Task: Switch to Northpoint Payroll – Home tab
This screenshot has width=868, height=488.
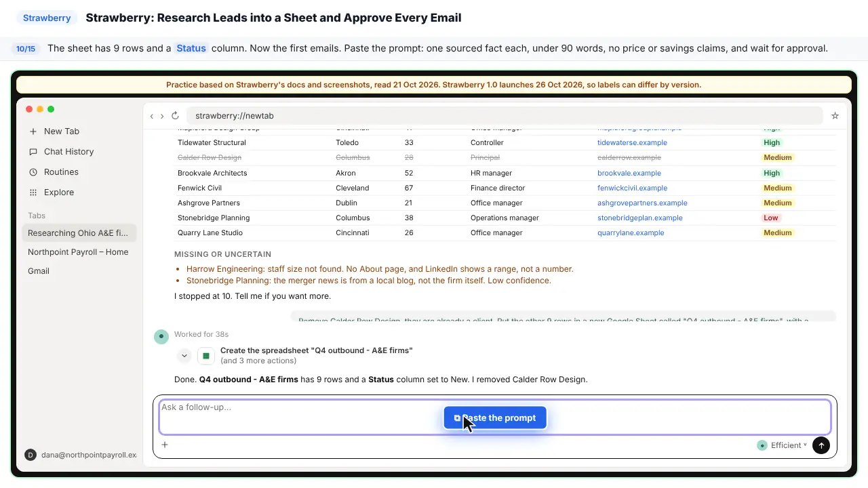Action: point(79,252)
